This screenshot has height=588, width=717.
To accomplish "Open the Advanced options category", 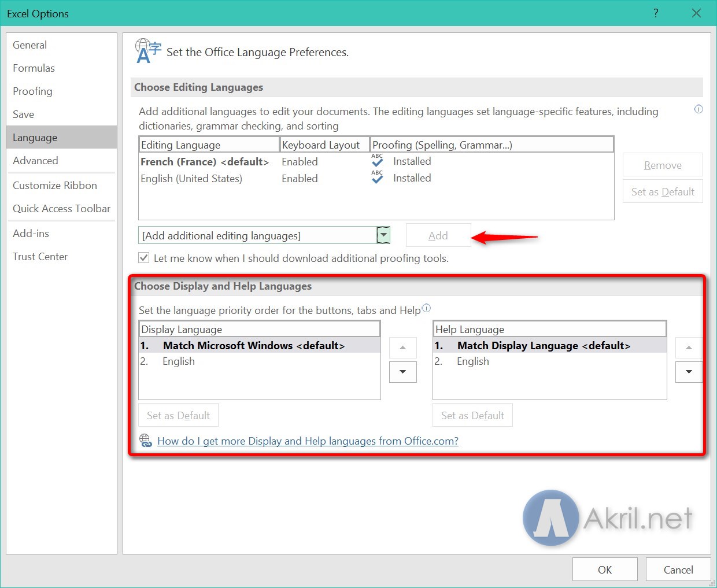I will [x=61, y=161].
